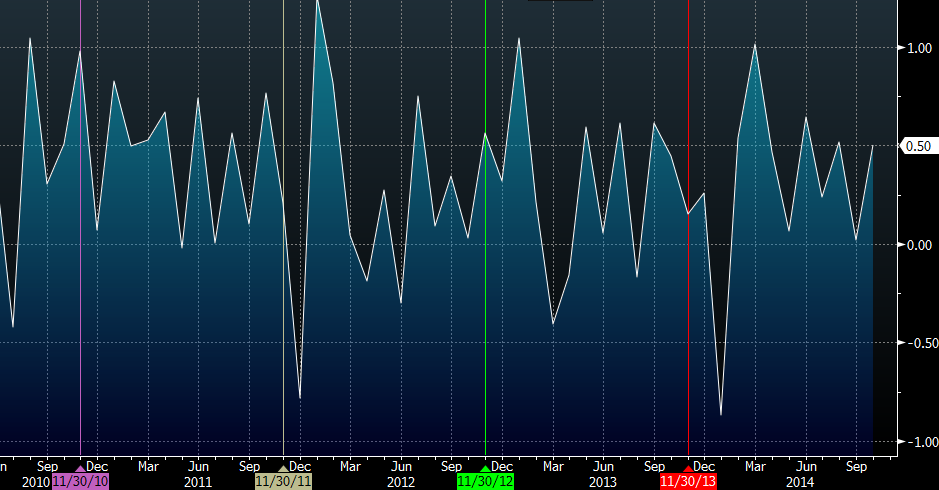The height and width of the screenshot is (490, 939).
Task: Select the red 11/30/13 date label
Action: pyautogui.click(x=688, y=481)
